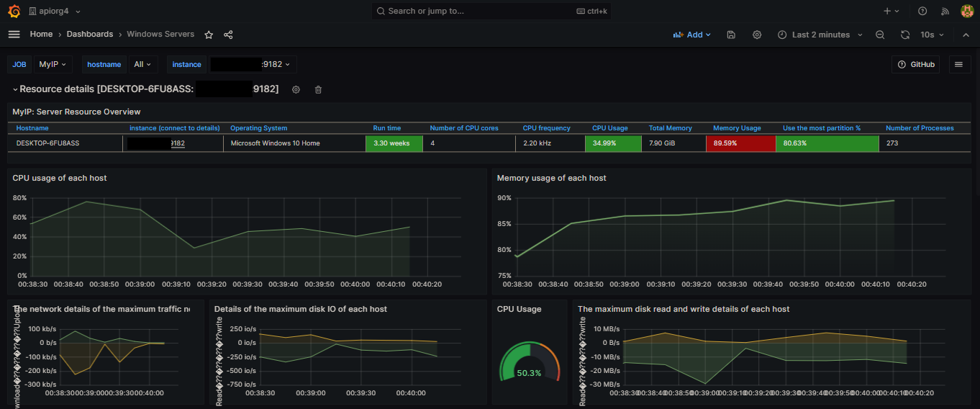Open the network details panel title

pos(101,309)
